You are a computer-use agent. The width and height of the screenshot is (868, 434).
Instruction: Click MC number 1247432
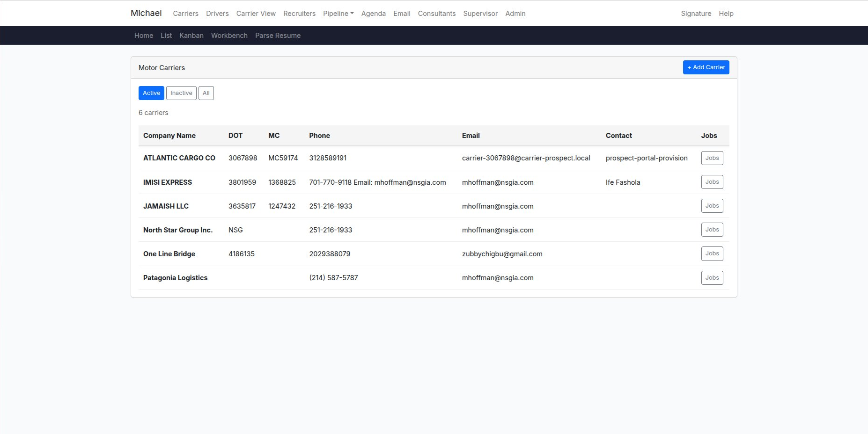click(282, 206)
